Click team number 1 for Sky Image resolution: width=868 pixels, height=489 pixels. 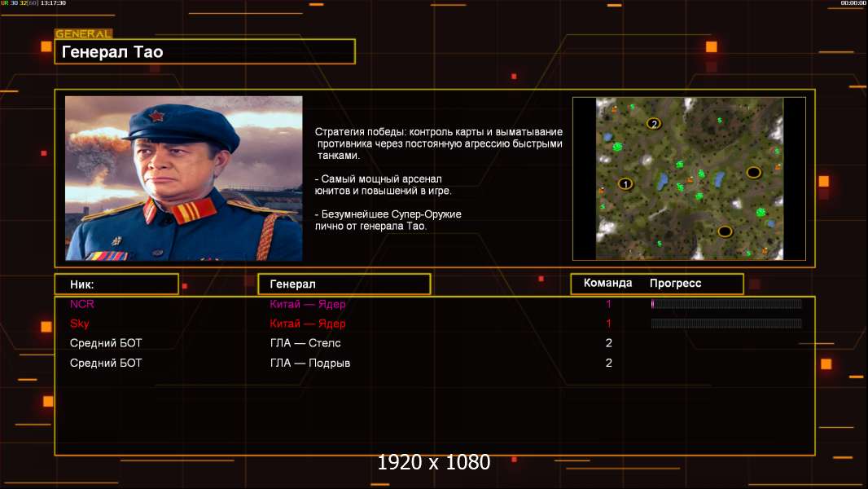(x=608, y=324)
